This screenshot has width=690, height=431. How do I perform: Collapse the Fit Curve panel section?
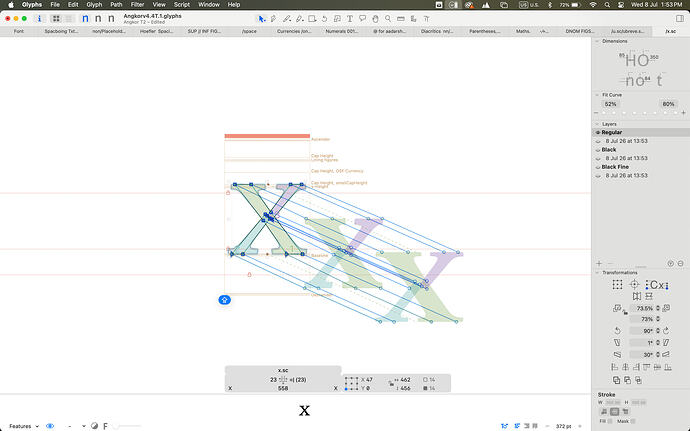click(x=597, y=95)
